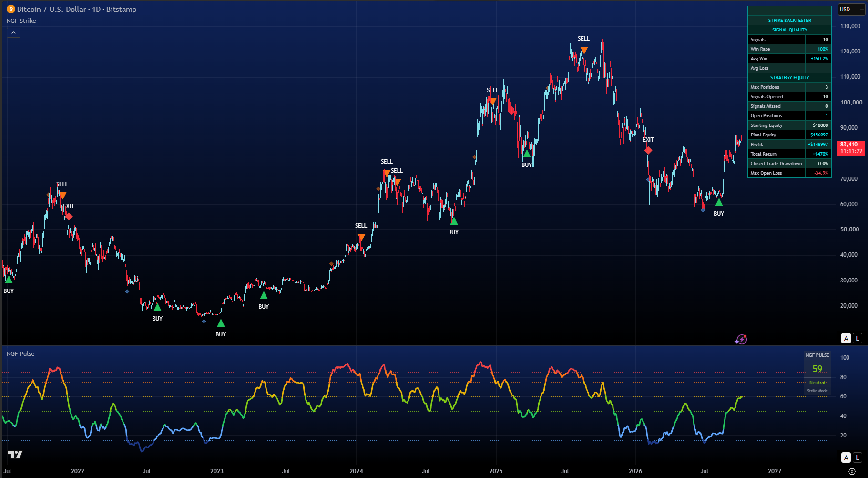Toggle log scale (L) on the price pane
The image size is (868, 478).
tap(857, 338)
